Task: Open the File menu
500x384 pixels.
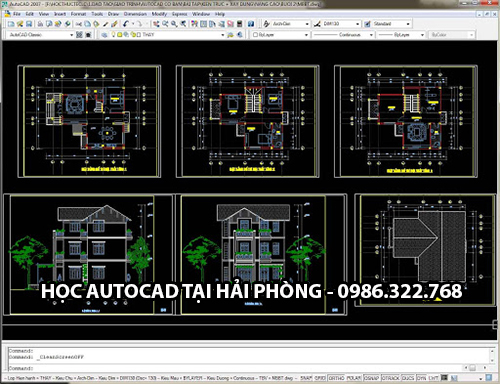Action: pyautogui.click(x=17, y=14)
